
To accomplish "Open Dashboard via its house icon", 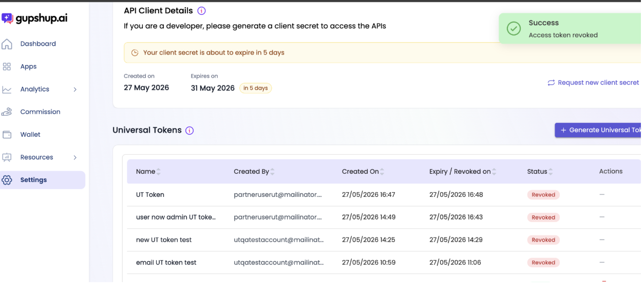I will 7,44.
